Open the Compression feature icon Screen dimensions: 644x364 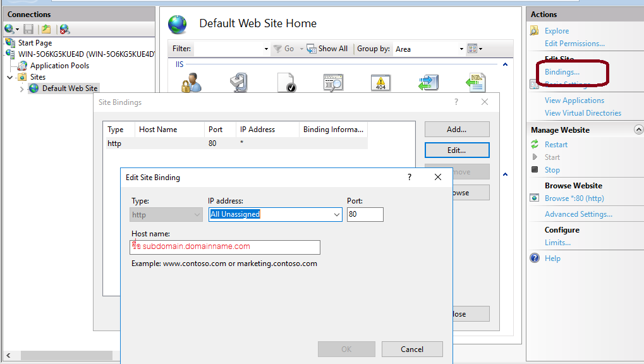[x=239, y=82]
